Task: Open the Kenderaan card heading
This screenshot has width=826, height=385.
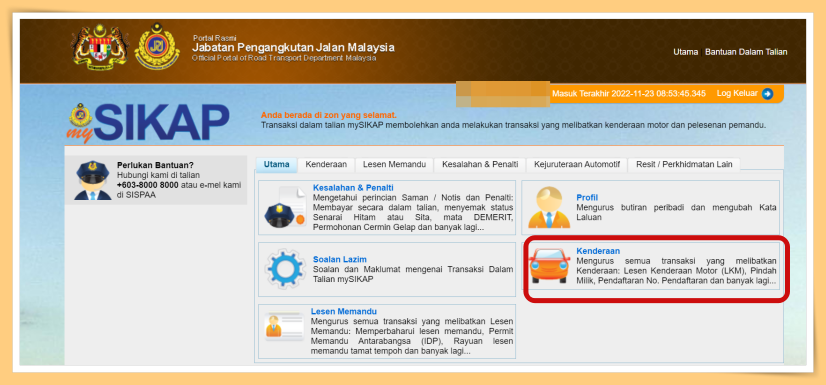Action: coord(598,251)
